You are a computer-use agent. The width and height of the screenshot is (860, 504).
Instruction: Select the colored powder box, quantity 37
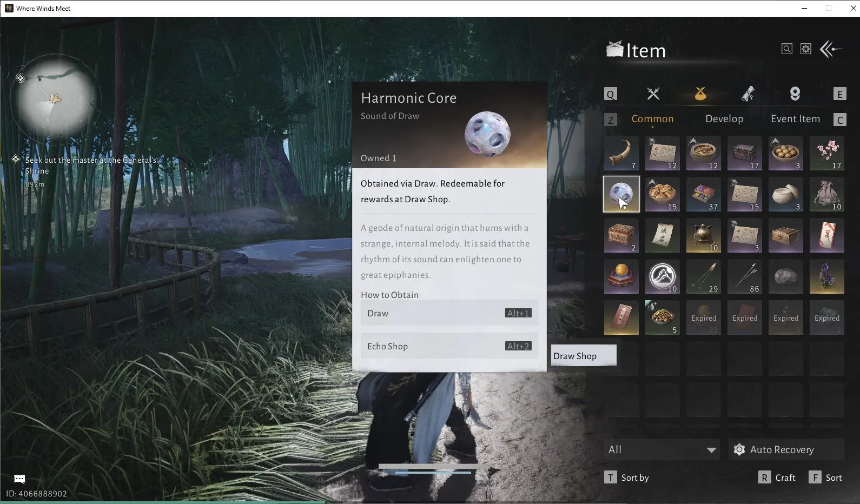703,194
